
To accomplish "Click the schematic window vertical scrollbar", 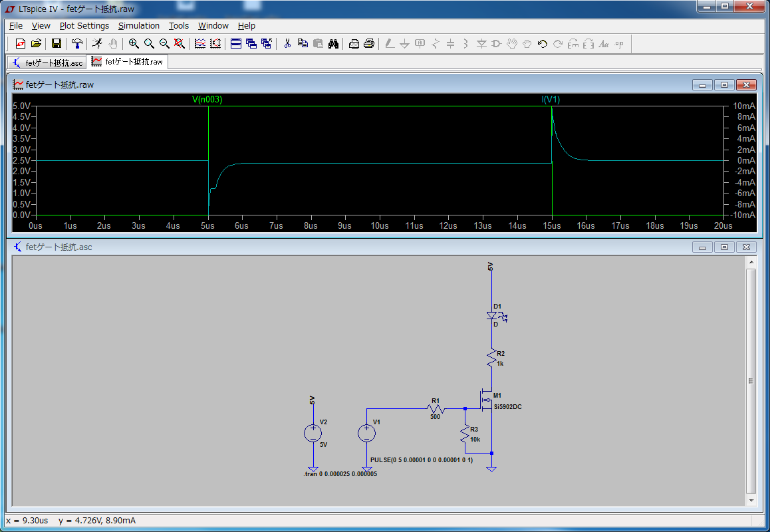I will 751,381.
